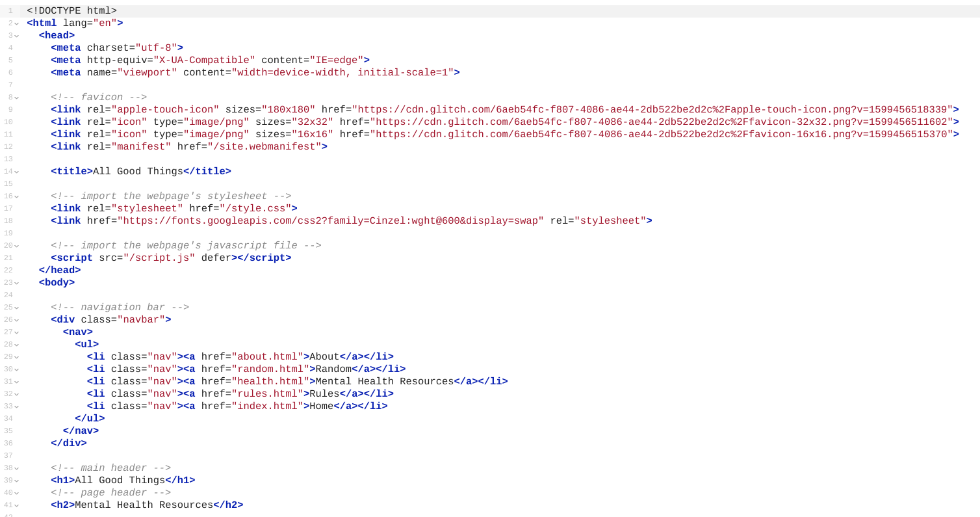This screenshot has width=980, height=517.
Task: Collapse the html fold arrow on line 2
Action: click(17, 23)
